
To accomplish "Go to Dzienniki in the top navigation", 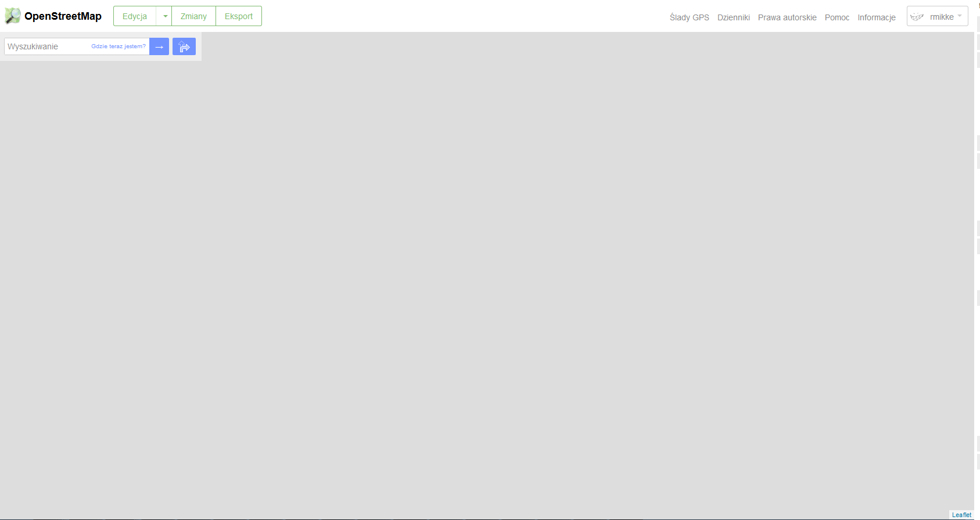I will pos(733,17).
